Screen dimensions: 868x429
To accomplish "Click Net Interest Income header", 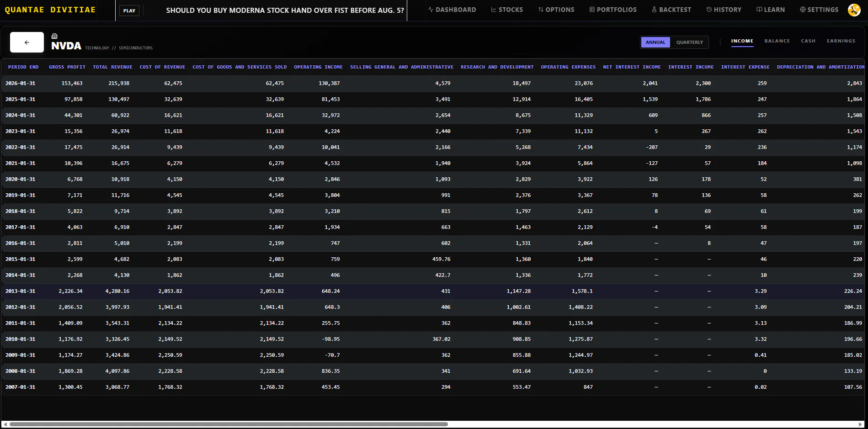I will [632, 67].
